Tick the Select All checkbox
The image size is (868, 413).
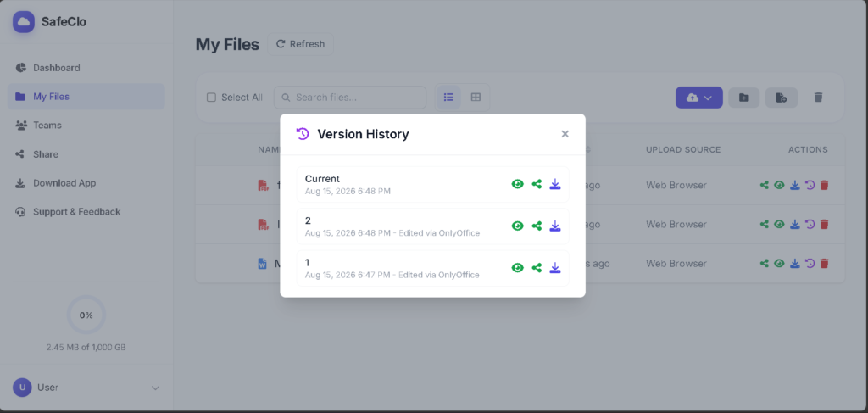click(211, 98)
